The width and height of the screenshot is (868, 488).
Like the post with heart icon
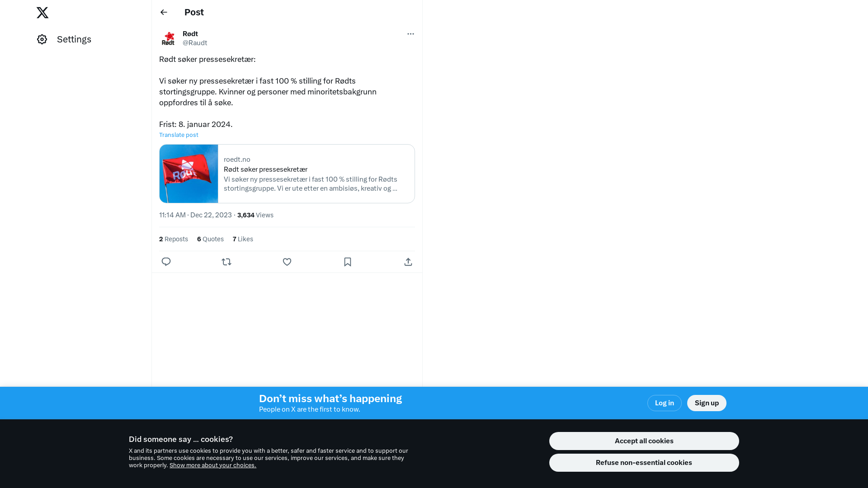[287, 262]
